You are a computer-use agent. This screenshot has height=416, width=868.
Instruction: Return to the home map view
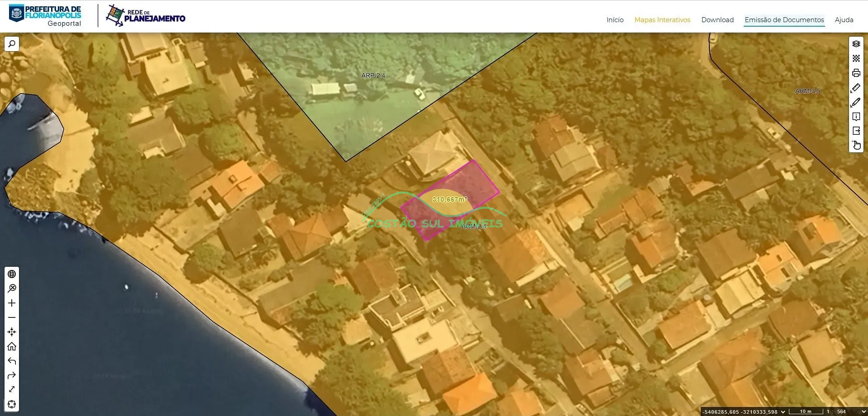(12, 346)
